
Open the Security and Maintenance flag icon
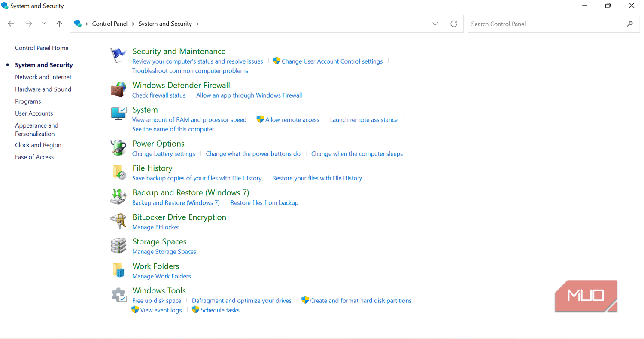(x=118, y=55)
